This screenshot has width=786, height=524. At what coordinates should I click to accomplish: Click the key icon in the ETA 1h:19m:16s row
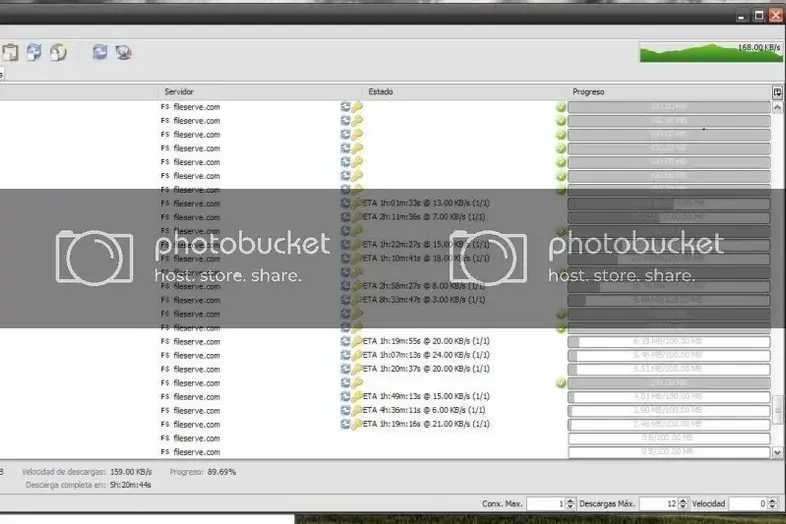pyautogui.click(x=357, y=424)
